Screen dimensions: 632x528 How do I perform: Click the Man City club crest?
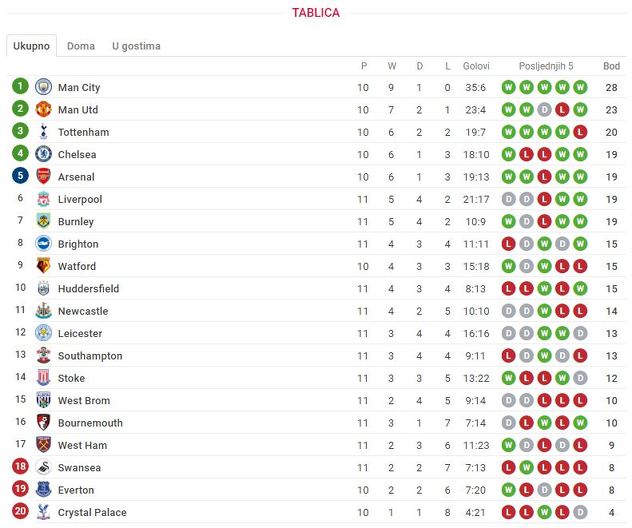pyautogui.click(x=43, y=87)
